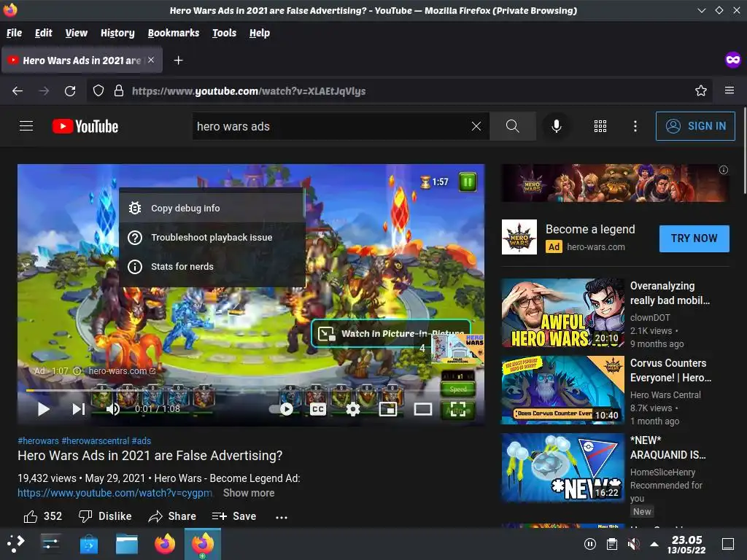Open the description youtube.com link

click(115, 493)
